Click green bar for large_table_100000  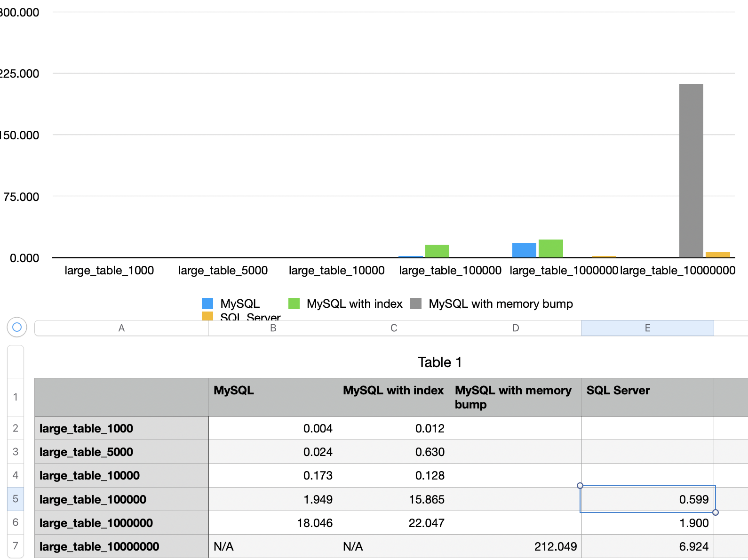pos(437,251)
